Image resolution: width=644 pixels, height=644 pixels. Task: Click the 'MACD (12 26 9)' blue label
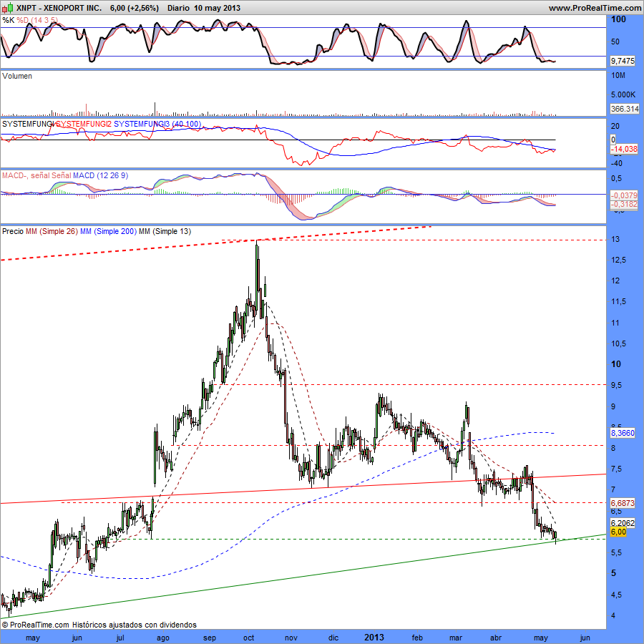[x=100, y=175]
